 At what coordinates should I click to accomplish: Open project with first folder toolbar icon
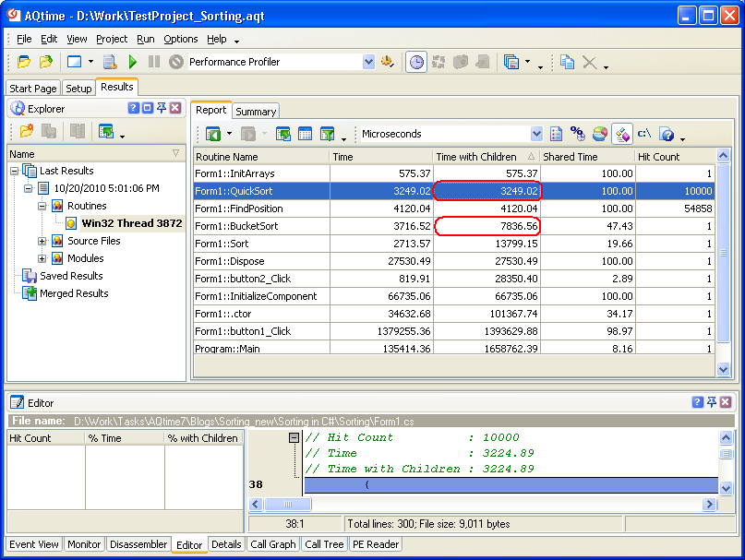pyautogui.click(x=24, y=62)
